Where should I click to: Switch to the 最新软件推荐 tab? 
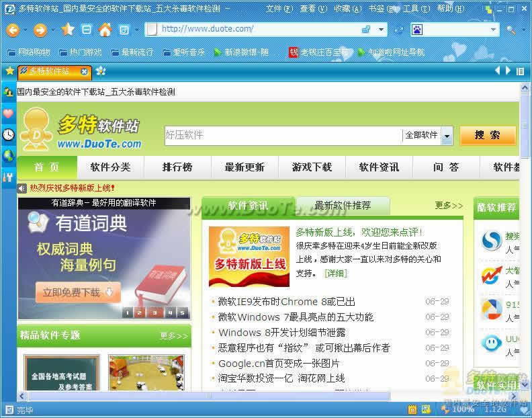click(343, 206)
